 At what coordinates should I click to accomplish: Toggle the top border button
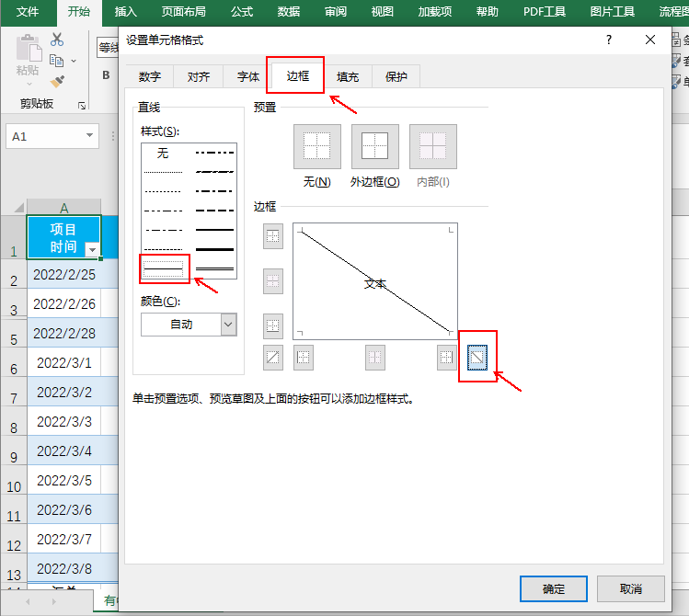tap(273, 236)
